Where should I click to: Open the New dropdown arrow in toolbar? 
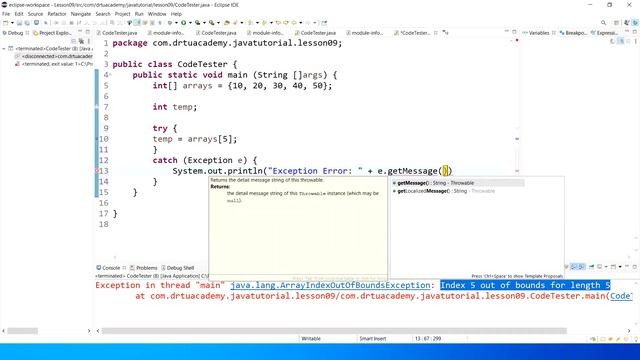click(x=12, y=23)
